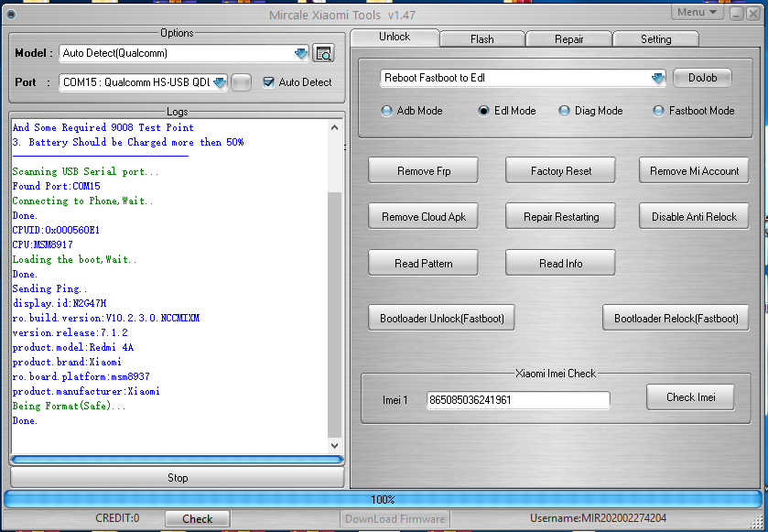This screenshot has width=768, height=532.
Task: Click the log panel progress bar
Action: (x=177, y=460)
